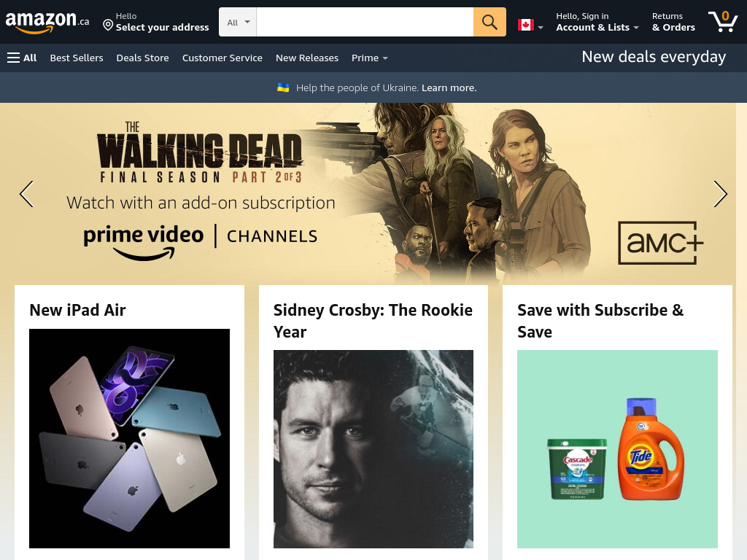This screenshot has height=560, width=747.
Task: Go to the previous banner slide
Action: (x=27, y=194)
